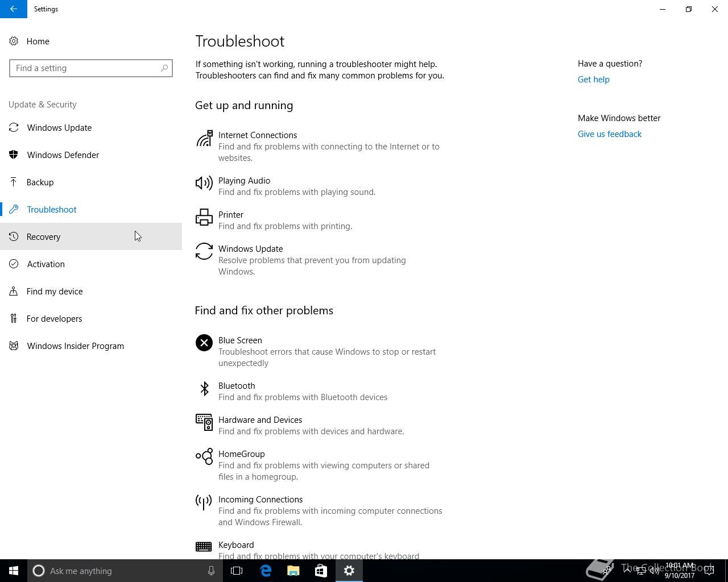The width and height of the screenshot is (728, 582).
Task: Select Bluetooth troubleshooter entry
Action: [x=320, y=392]
